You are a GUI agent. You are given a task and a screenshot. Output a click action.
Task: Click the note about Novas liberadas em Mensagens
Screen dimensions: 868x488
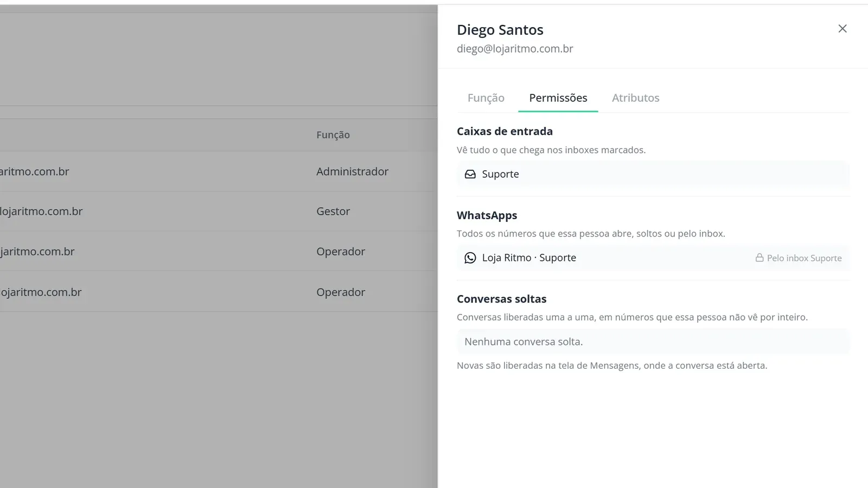tap(612, 365)
